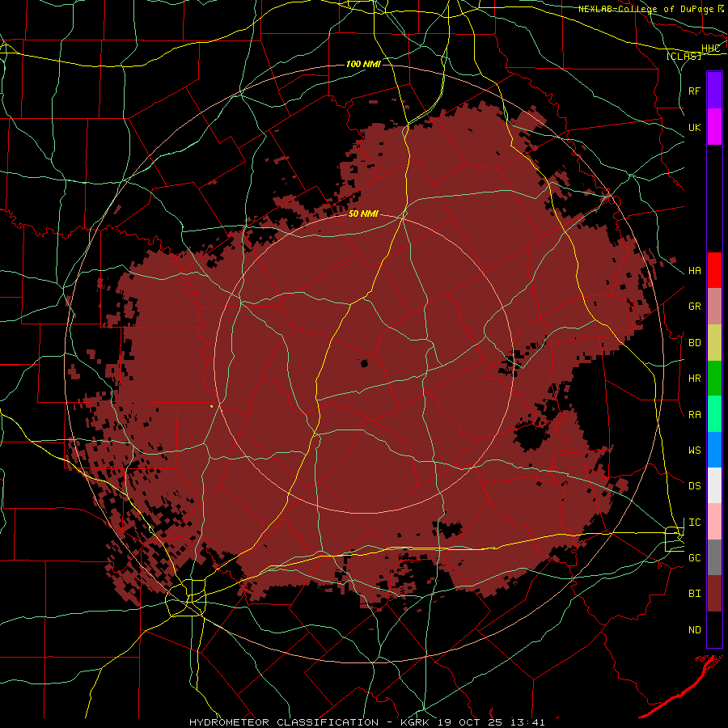Click the 100 NMI range ring label

[363, 64]
